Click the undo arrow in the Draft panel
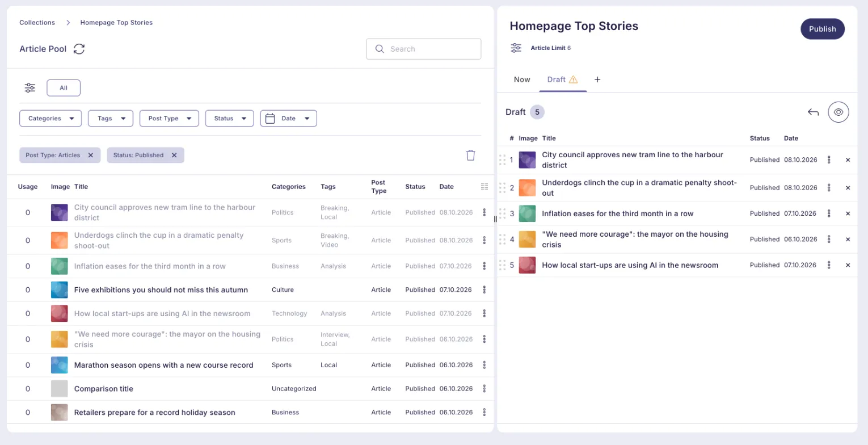The height and width of the screenshot is (445, 868). coord(813,112)
